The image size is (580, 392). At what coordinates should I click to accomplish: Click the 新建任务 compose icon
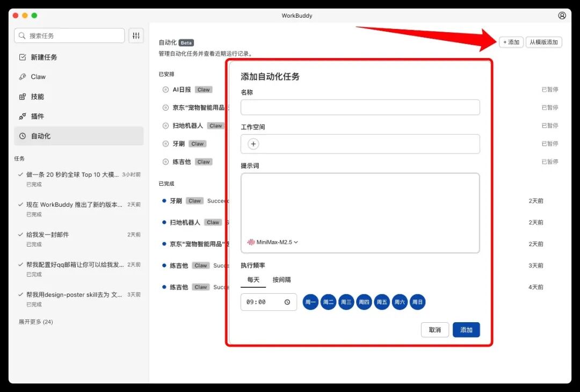pos(23,57)
